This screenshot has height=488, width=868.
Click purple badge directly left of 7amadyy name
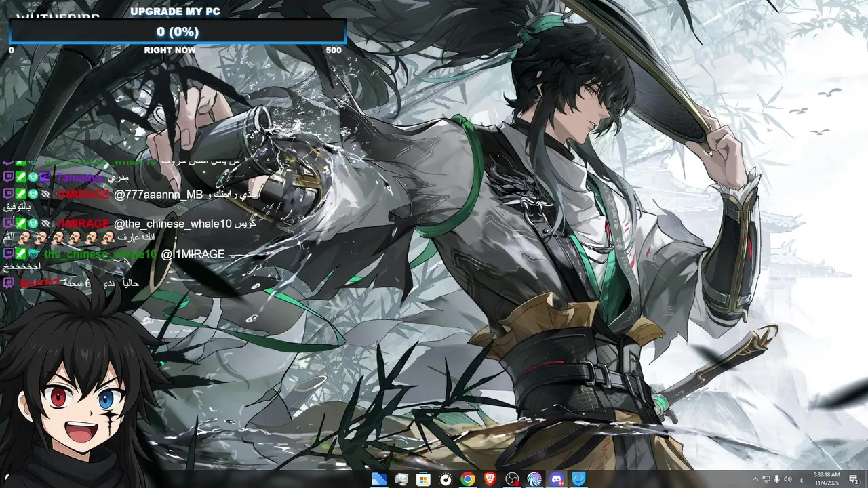point(45,178)
